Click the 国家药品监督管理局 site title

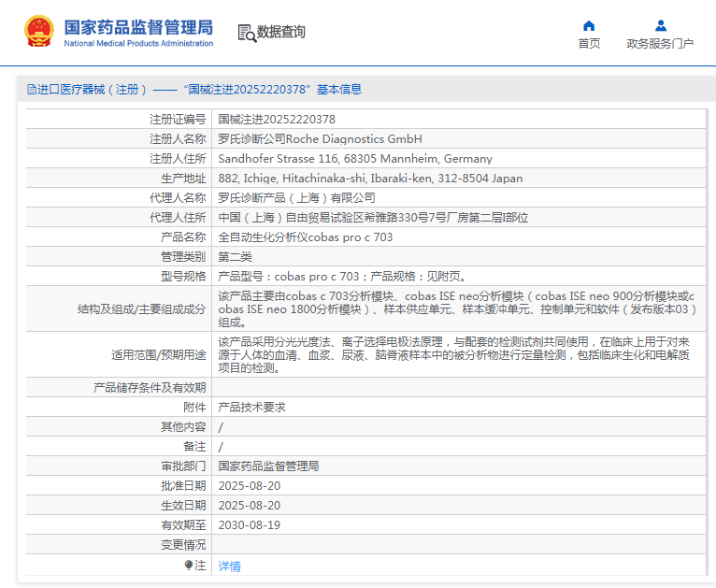138,25
